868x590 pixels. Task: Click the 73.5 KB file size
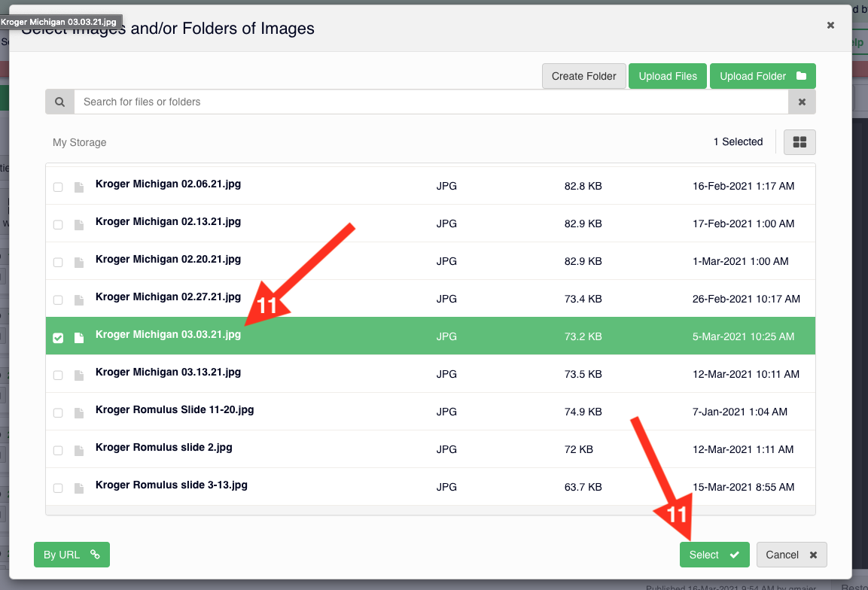pyautogui.click(x=583, y=375)
